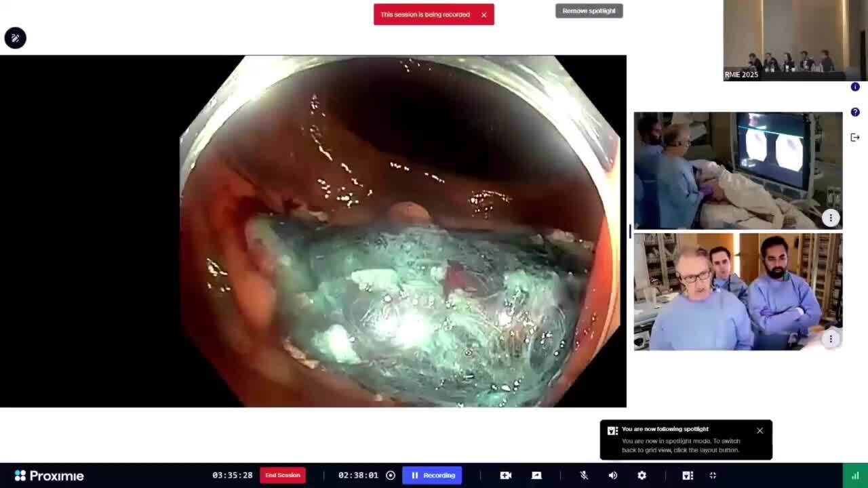Open settings gear in bottom bar
This screenshot has height=488, width=868.
coord(642,475)
